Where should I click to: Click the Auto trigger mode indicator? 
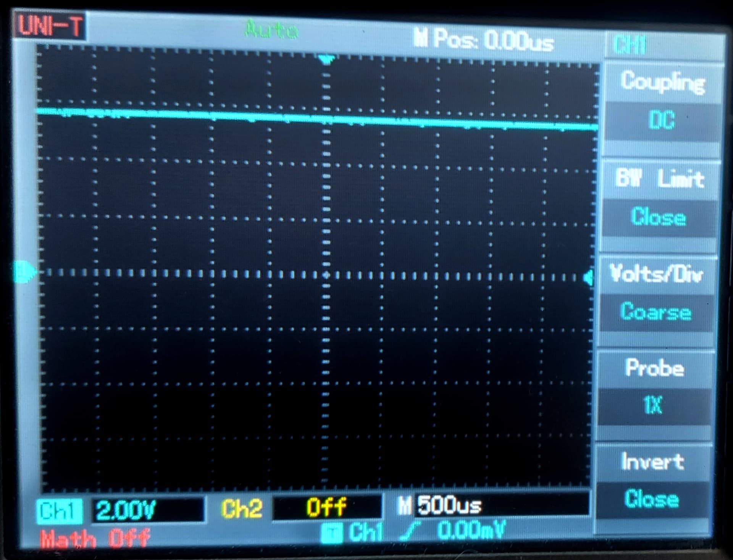pyautogui.click(x=271, y=29)
